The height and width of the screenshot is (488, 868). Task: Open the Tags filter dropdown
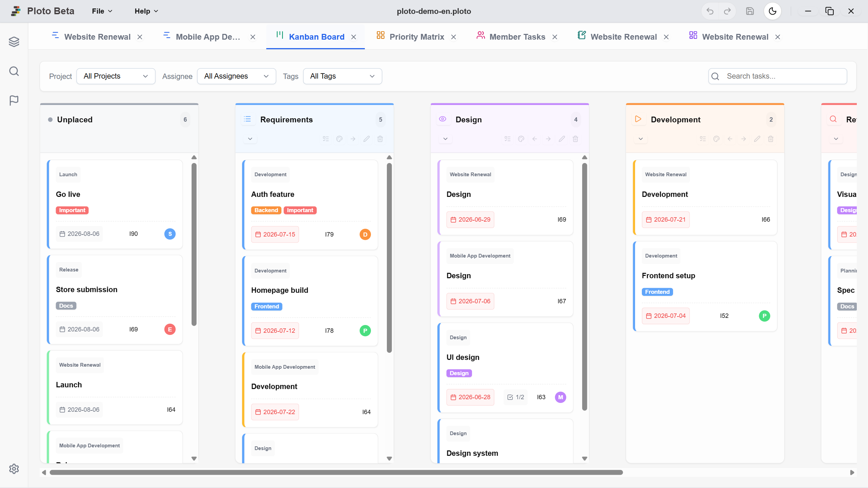click(342, 76)
